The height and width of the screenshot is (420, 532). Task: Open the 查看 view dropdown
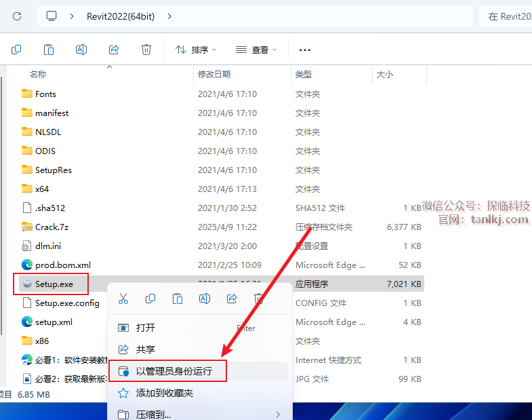tap(256, 50)
